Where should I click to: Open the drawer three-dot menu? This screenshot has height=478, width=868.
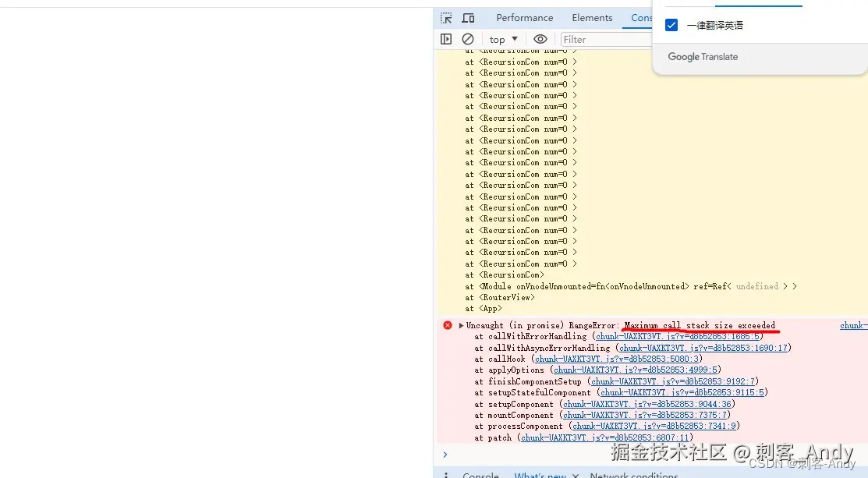(446, 475)
